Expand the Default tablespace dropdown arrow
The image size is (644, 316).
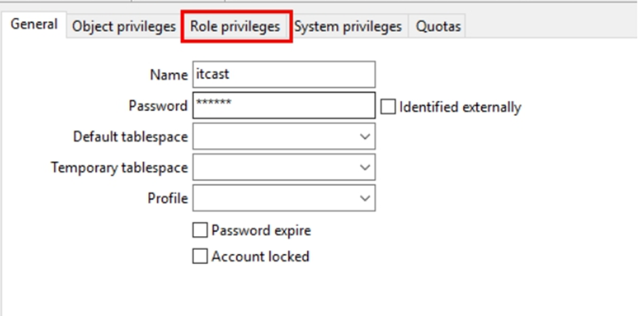coord(365,136)
